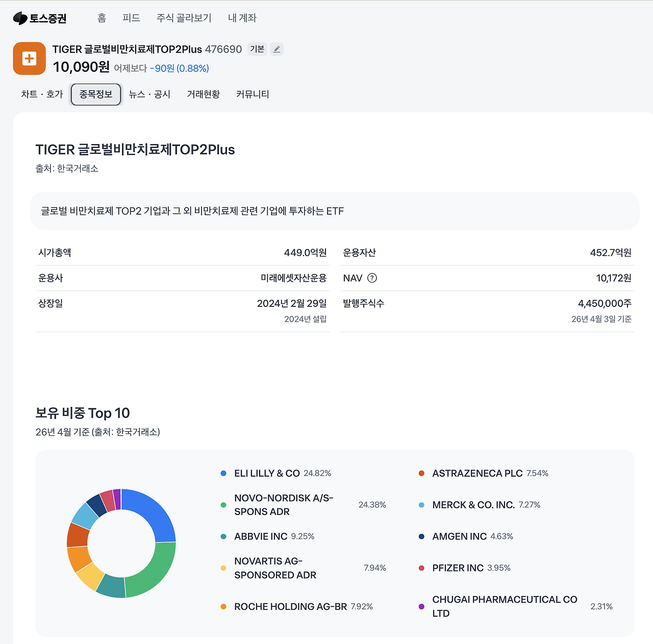Click the teal dot beside ABBVIE INC

(x=223, y=536)
